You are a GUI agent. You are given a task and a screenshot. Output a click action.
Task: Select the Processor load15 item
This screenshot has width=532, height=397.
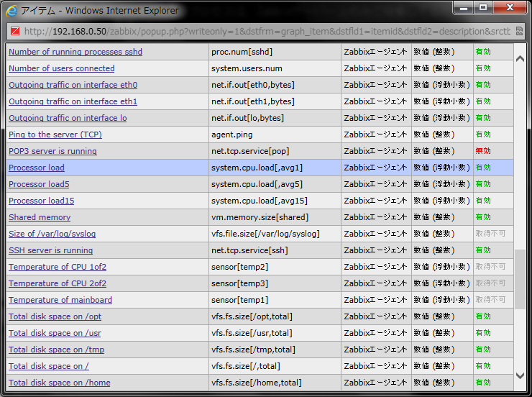click(42, 201)
